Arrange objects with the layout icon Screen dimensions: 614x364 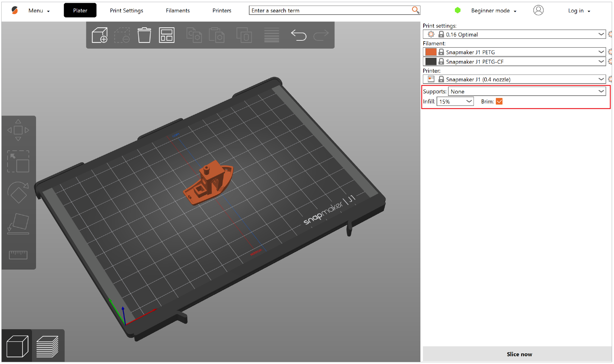[x=167, y=35]
